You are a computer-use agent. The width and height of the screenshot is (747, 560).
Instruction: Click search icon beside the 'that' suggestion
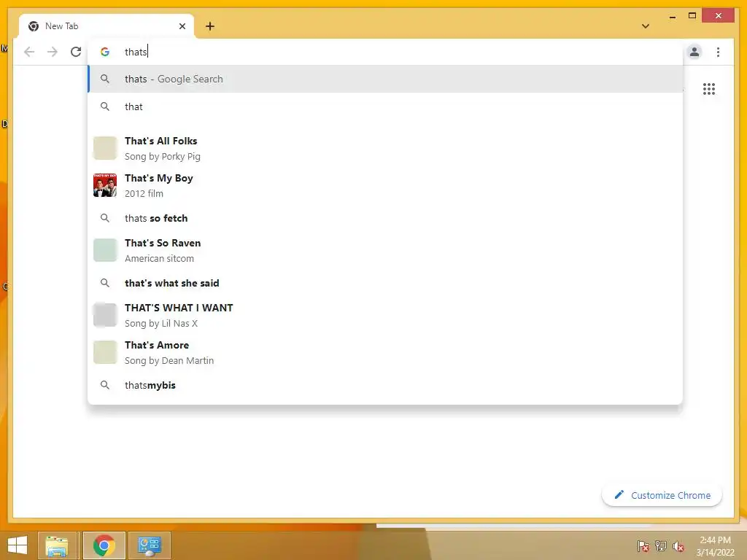click(x=105, y=106)
